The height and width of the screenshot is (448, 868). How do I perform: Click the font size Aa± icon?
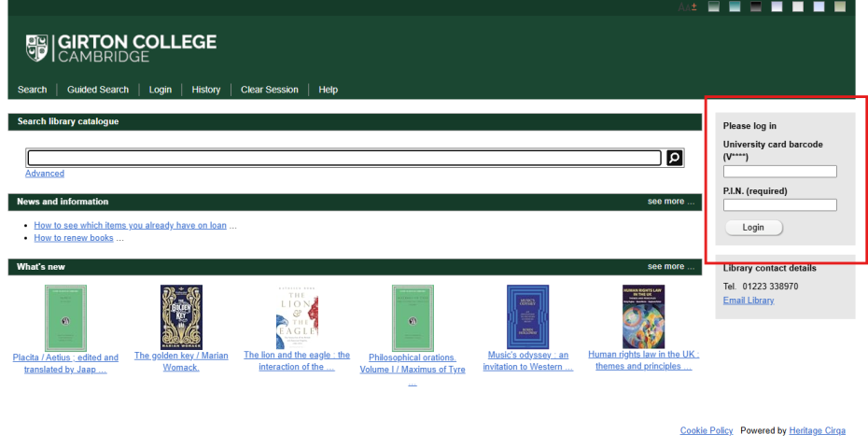(688, 7)
